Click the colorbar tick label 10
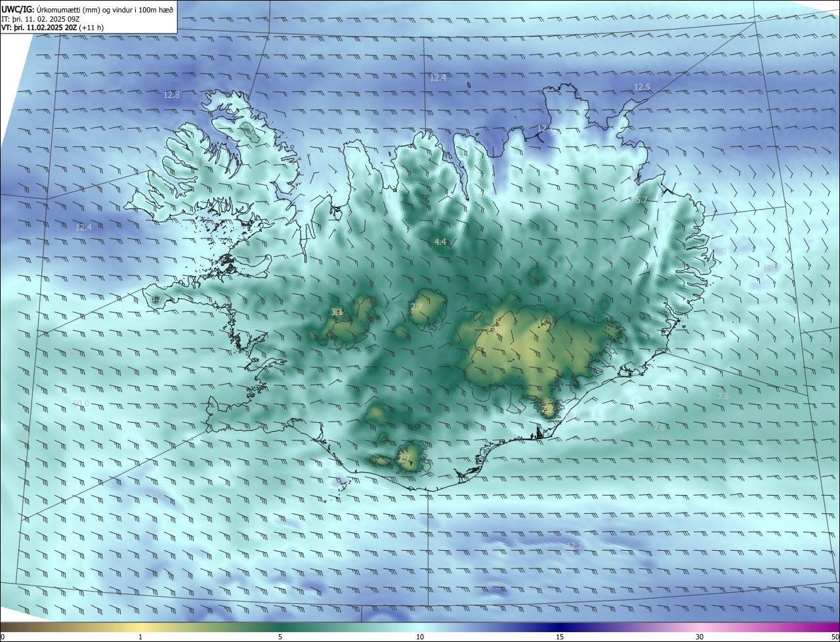This screenshot has width=840, height=642. pyautogui.click(x=420, y=637)
